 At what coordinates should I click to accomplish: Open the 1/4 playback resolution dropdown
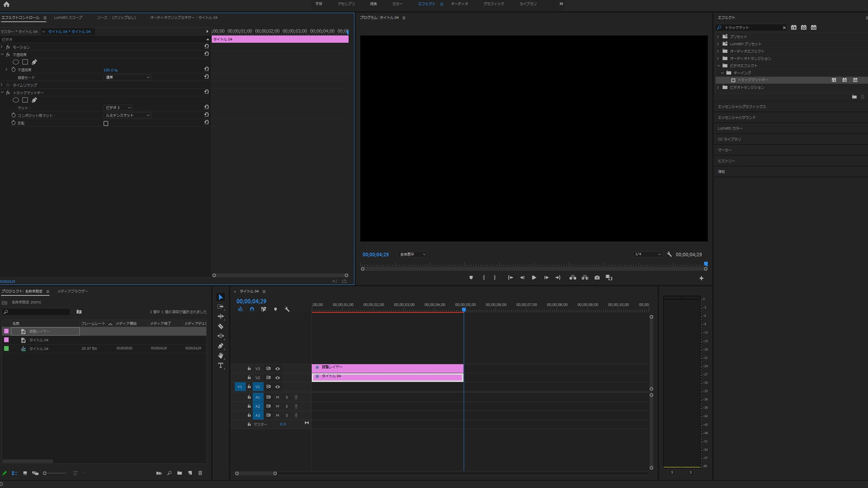tap(648, 254)
